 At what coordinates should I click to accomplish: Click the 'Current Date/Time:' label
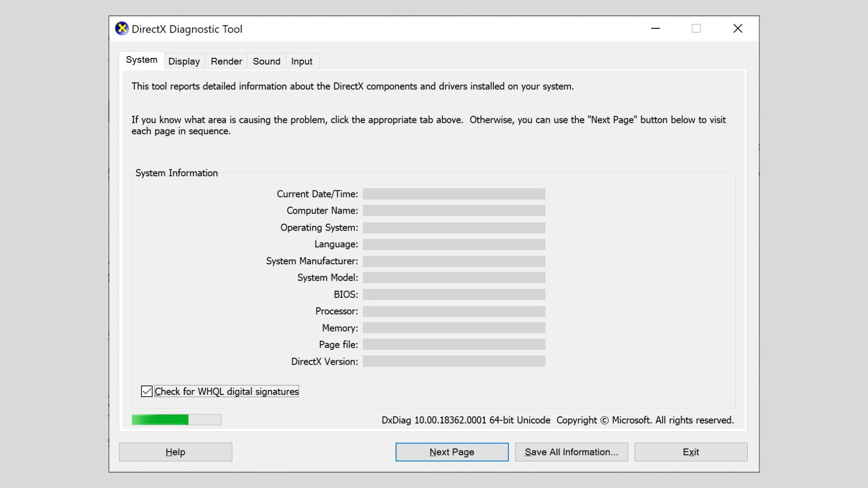point(317,194)
